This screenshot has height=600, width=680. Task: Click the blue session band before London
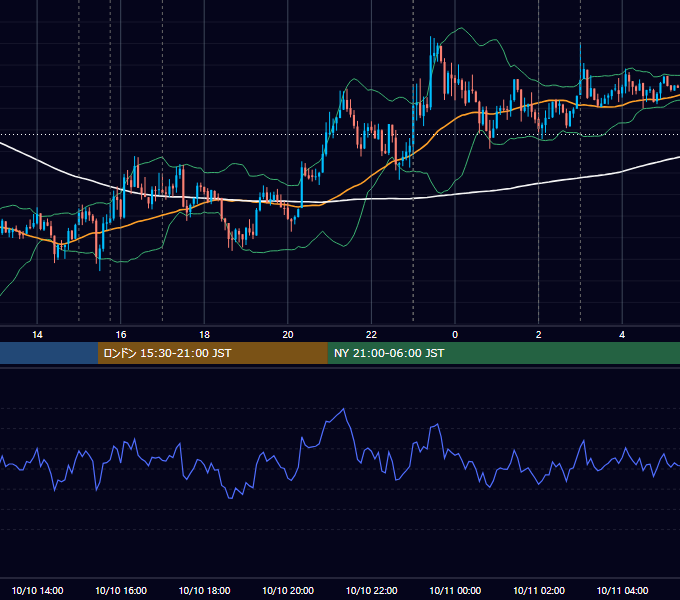click(x=49, y=353)
